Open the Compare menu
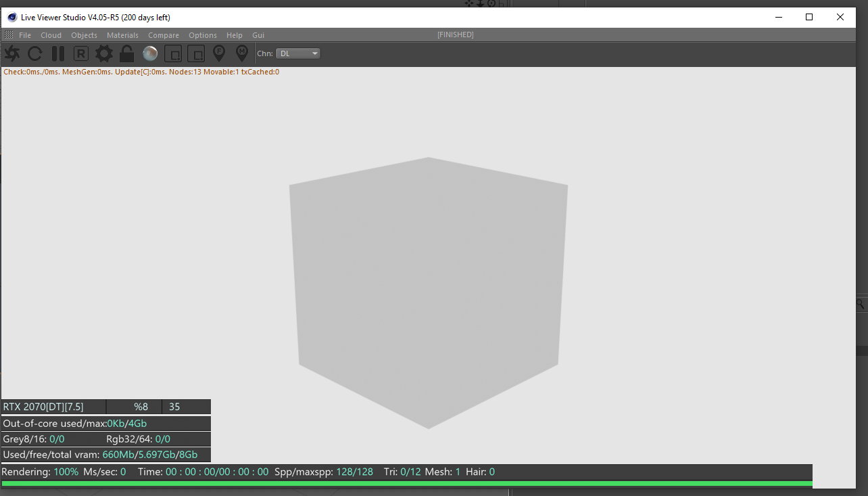Screen dimensions: 868x496 coord(164,35)
